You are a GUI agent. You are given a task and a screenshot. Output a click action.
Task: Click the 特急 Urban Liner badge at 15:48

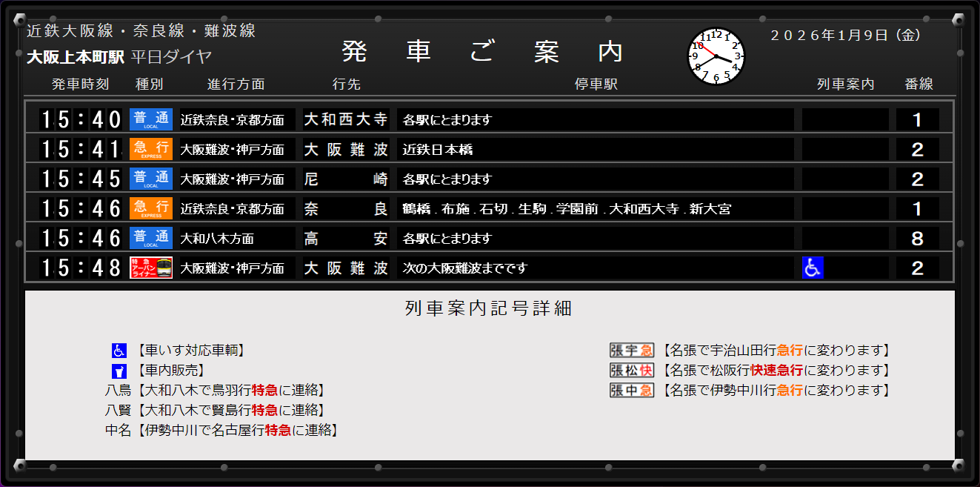click(151, 268)
